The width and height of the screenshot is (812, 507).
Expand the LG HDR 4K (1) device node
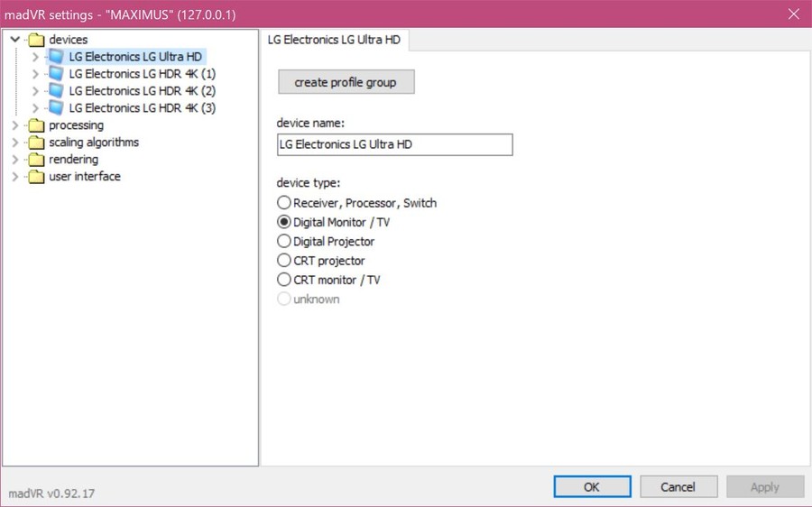click(35, 74)
